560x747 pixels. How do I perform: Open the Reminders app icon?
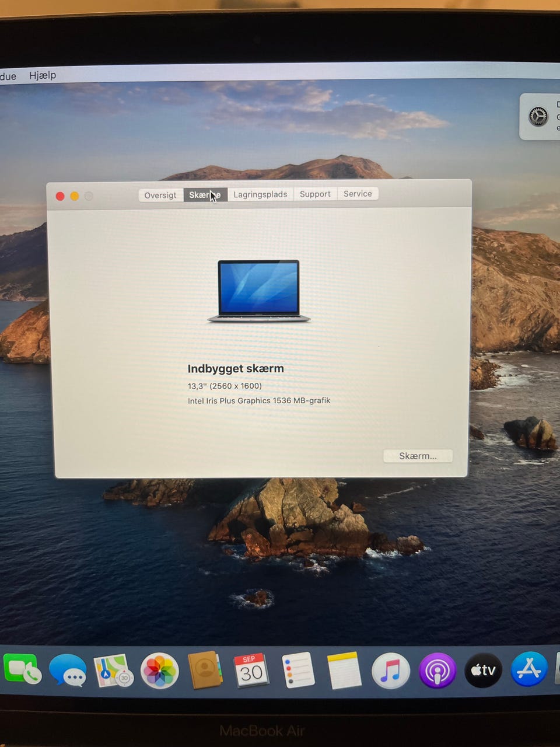tap(297, 671)
